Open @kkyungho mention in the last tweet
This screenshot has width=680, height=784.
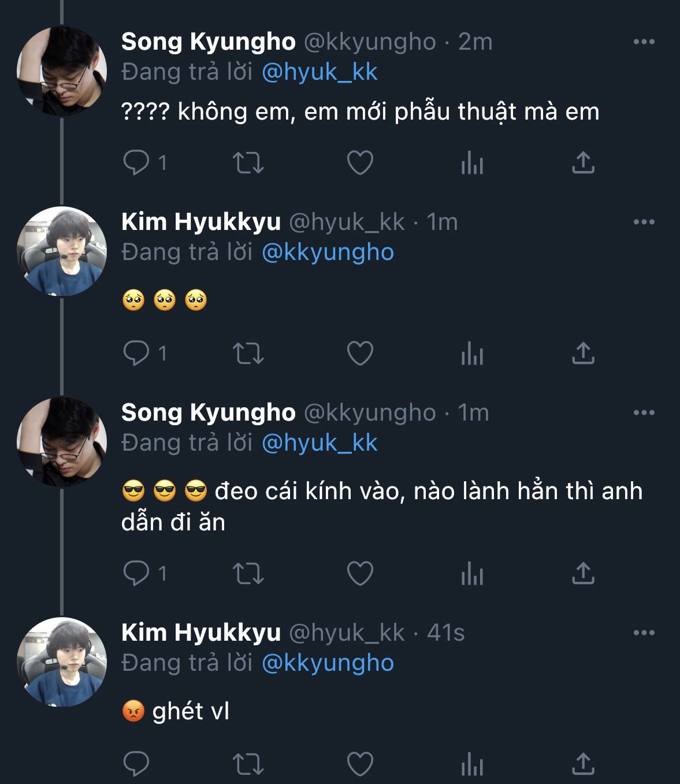tap(328, 663)
